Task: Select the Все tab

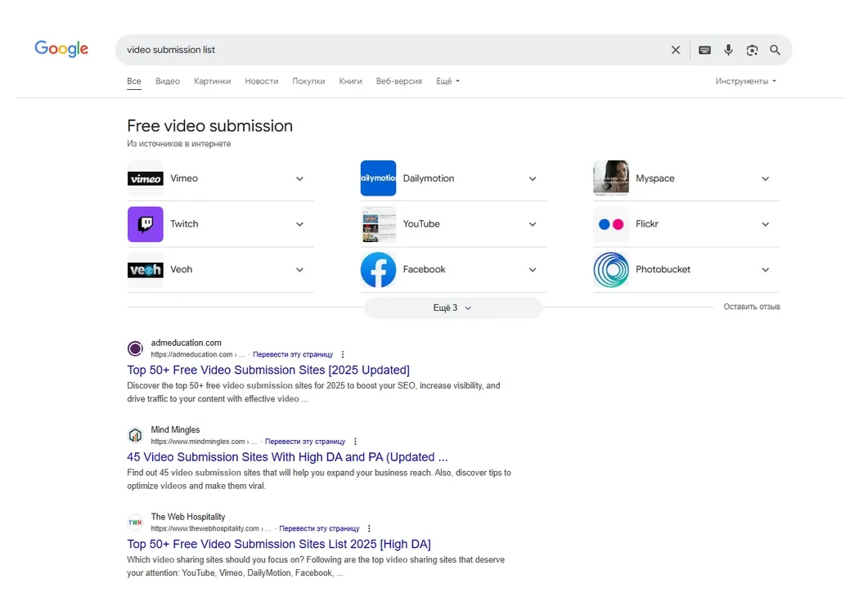Action: (134, 81)
